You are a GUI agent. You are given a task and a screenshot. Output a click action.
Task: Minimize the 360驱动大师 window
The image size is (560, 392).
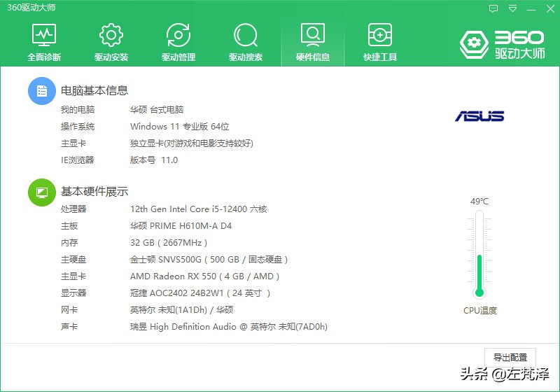531,9
